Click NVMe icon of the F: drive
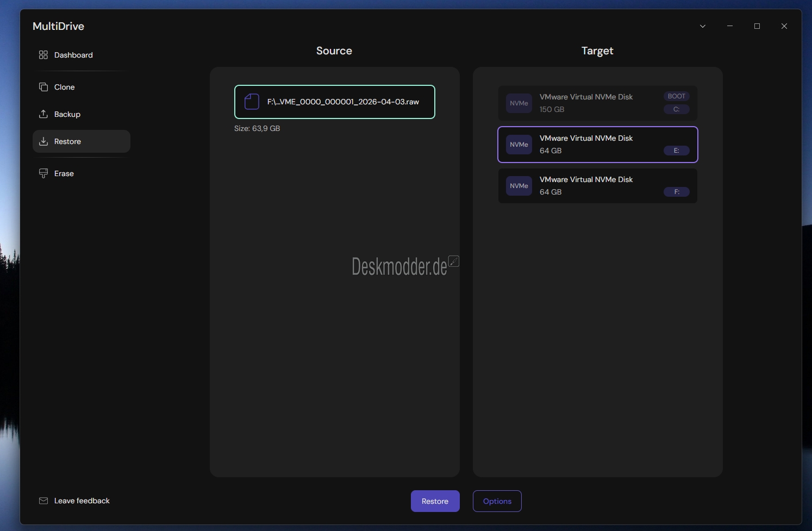Image resolution: width=812 pixels, height=531 pixels. click(519, 186)
